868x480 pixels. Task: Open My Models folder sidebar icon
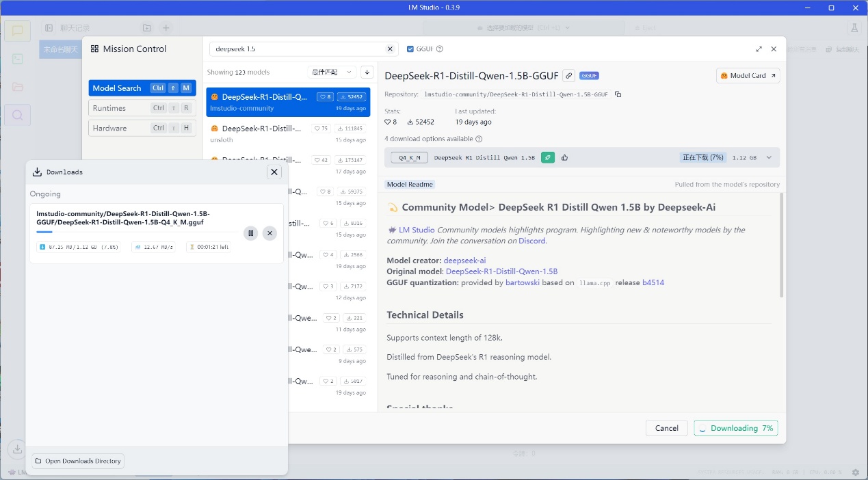tap(17, 87)
